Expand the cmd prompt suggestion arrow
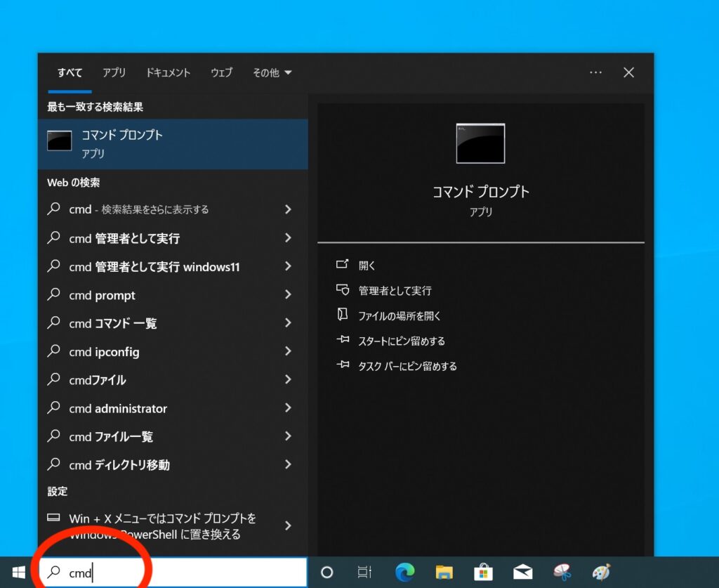Viewport: 719px width, 588px height. 288,295
